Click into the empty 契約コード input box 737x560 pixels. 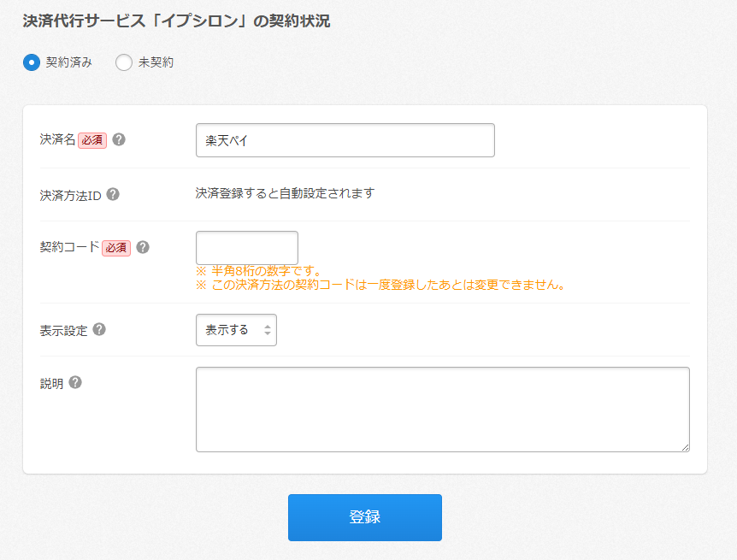click(246, 248)
